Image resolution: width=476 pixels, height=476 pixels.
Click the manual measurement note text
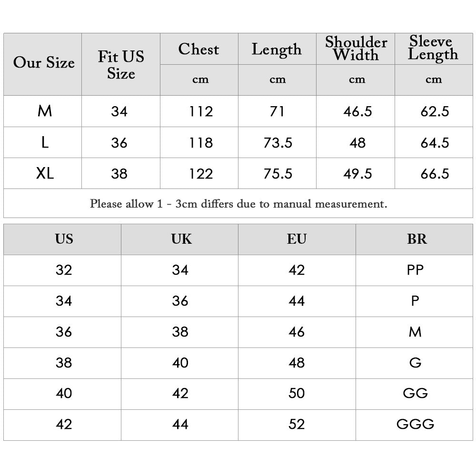coord(238,204)
